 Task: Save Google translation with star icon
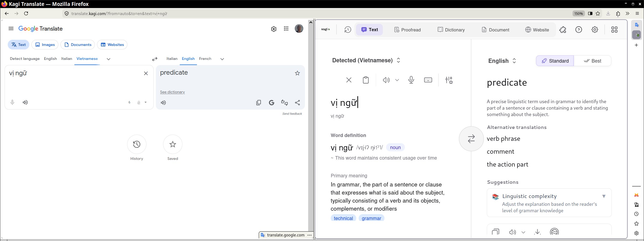click(x=297, y=73)
